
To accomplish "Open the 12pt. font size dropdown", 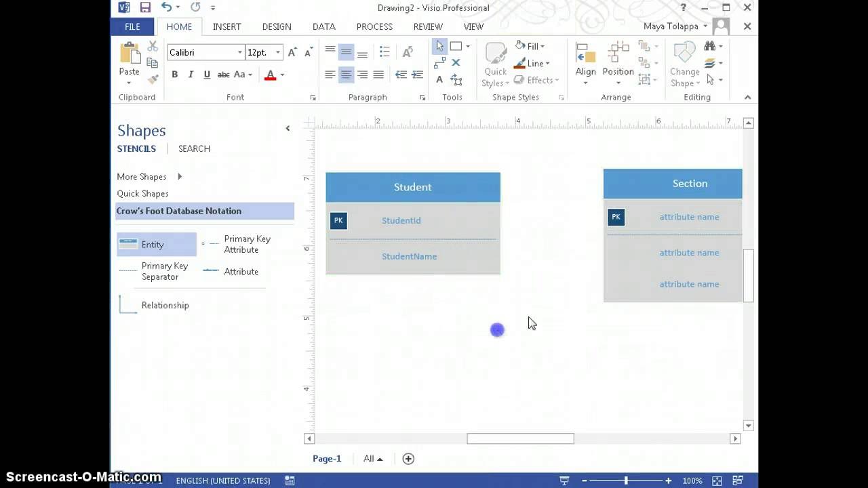I will tap(277, 52).
